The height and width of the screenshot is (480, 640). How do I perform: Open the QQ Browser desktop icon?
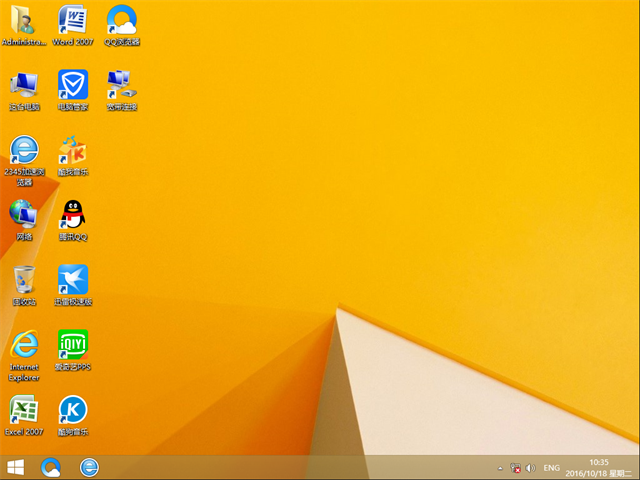122,20
